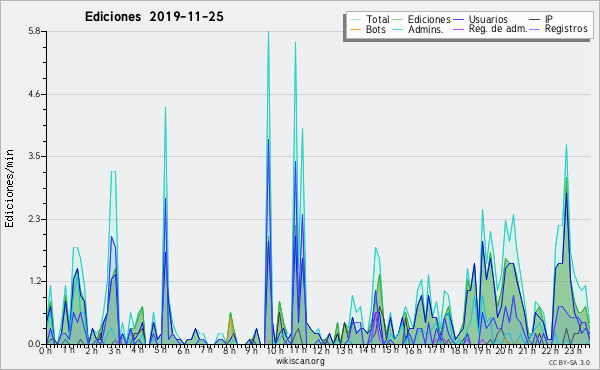Click the '5 h' x-axis label

click(160, 351)
